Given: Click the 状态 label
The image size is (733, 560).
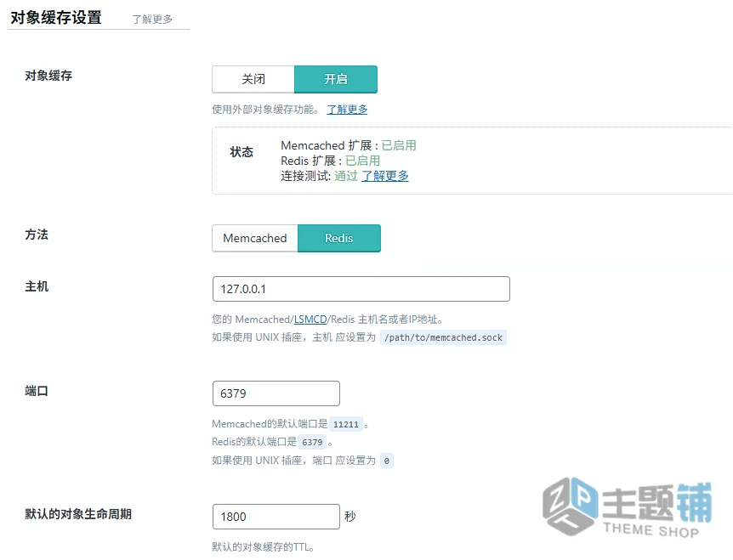Looking at the screenshot, I should pyautogui.click(x=241, y=152).
